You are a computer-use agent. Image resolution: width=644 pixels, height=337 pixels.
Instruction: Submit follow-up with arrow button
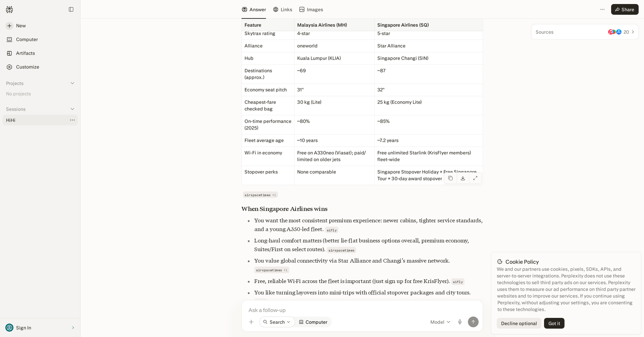(473, 322)
